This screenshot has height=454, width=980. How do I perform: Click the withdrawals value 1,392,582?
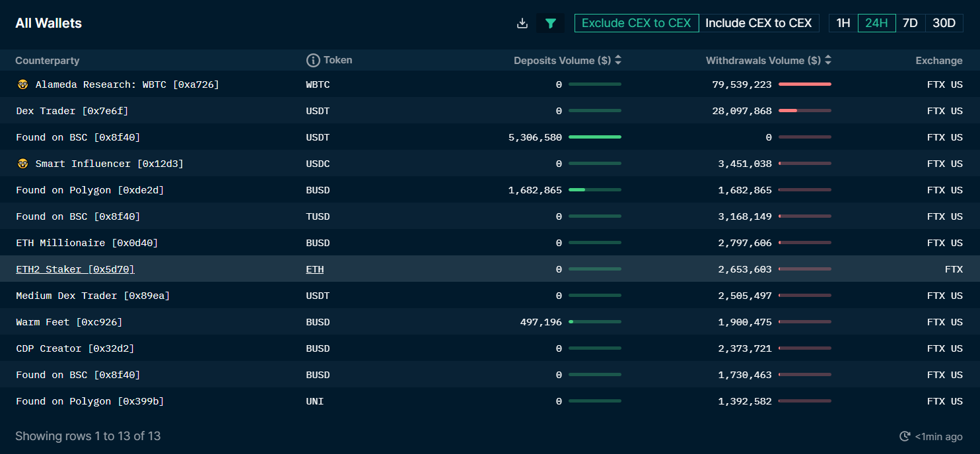coord(745,401)
